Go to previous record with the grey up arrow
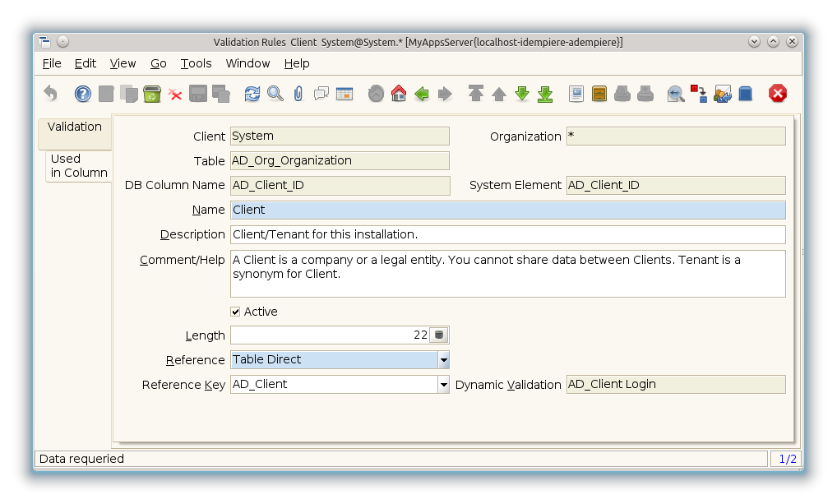This screenshot has height=504, width=837. tap(499, 94)
